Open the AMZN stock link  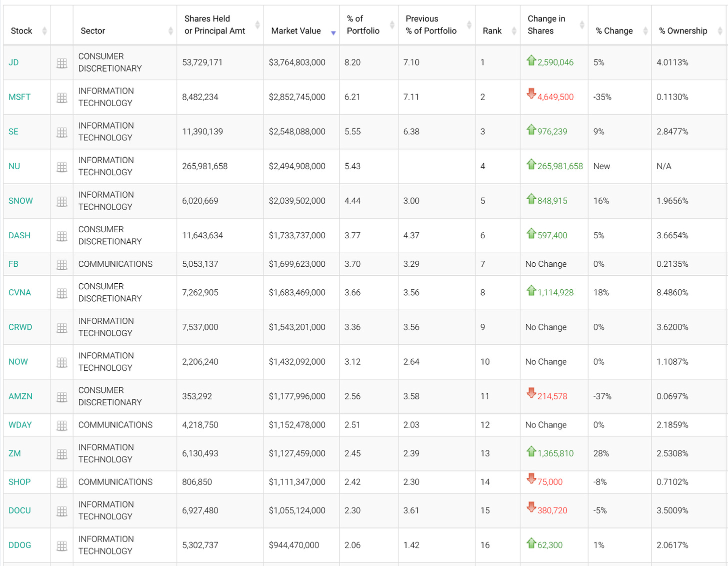20,396
